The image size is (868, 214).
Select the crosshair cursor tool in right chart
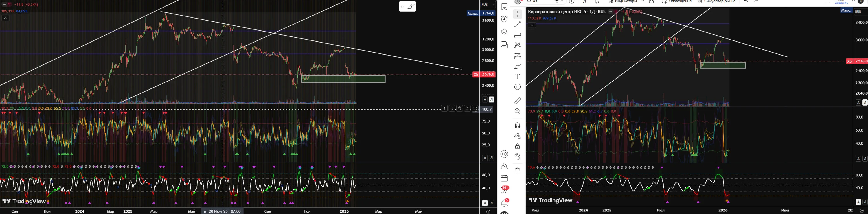coord(518,14)
